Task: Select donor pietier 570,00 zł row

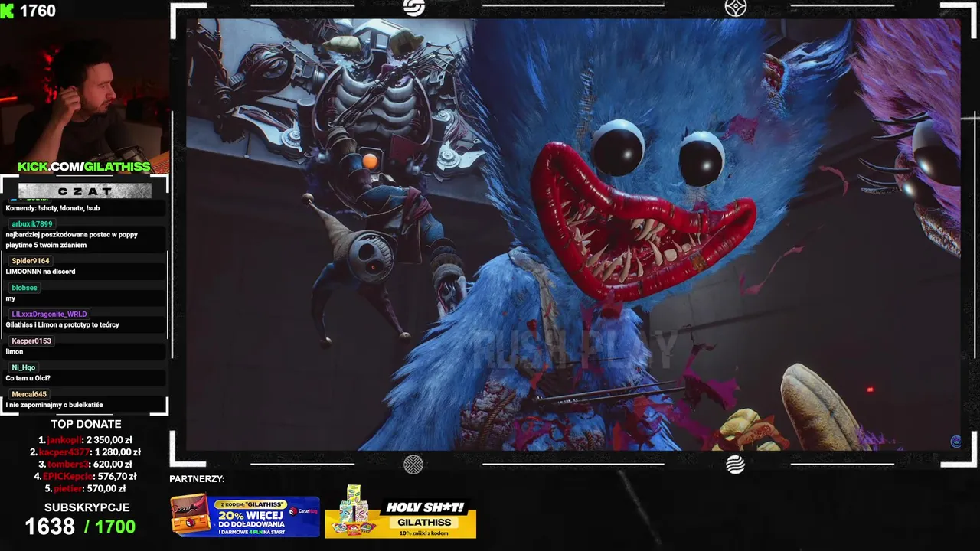Action: click(86, 488)
